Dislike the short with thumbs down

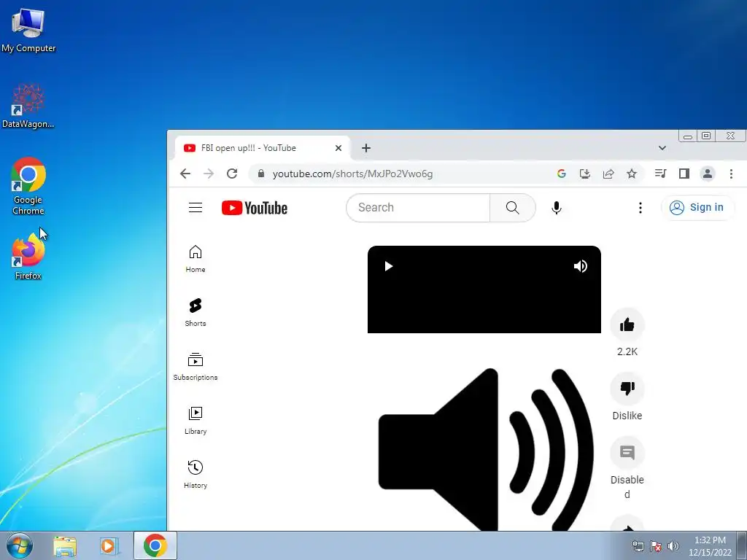click(627, 389)
